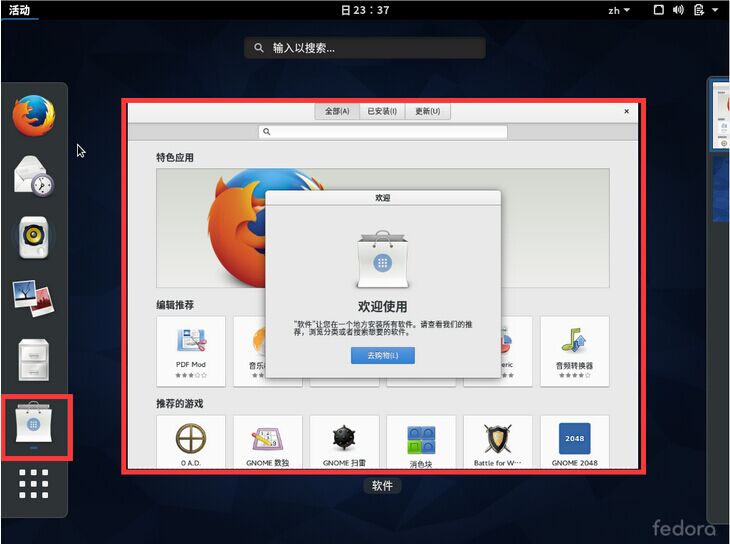730x544 pixels.
Task: Click power status icon in top bar
Action: 699,10
